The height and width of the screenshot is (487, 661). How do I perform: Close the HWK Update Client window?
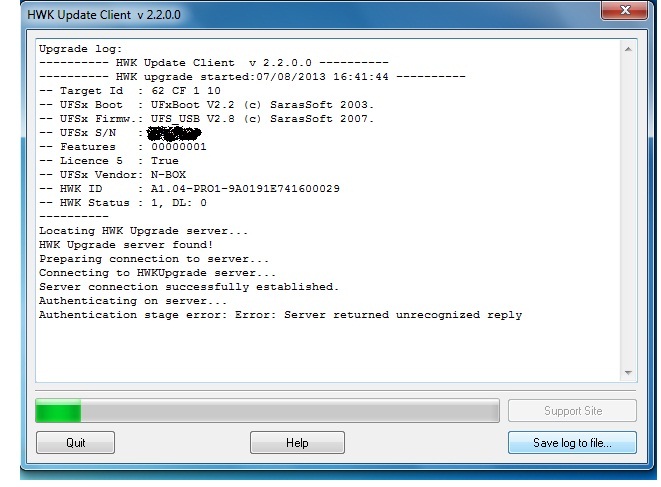[x=625, y=11]
